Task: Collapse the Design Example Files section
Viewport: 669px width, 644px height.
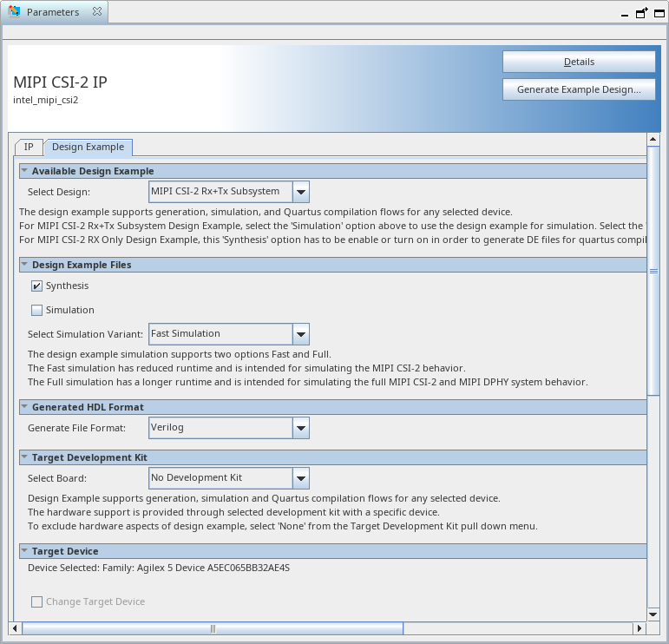Action: [x=24, y=265]
